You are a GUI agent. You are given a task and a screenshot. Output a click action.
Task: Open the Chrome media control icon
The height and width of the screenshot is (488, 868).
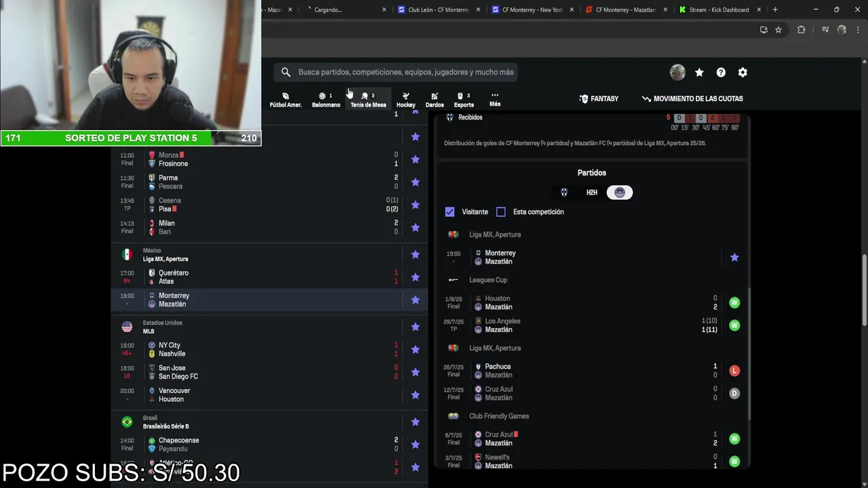[x=825, y=30]
